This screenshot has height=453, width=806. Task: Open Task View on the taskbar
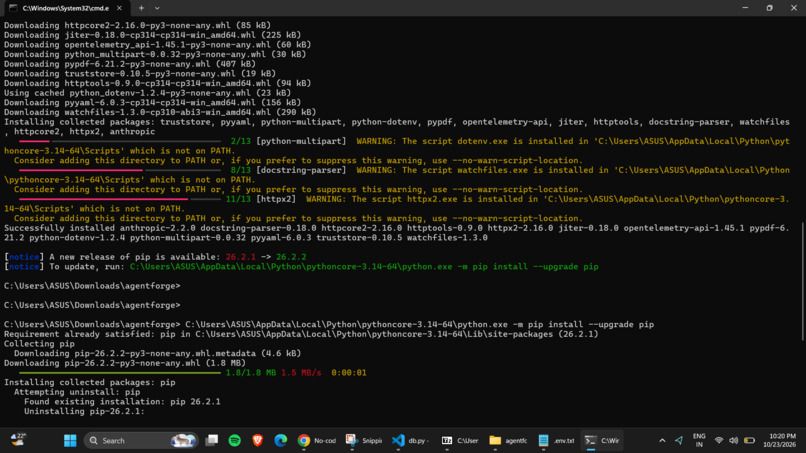click(x=211, y=440)
